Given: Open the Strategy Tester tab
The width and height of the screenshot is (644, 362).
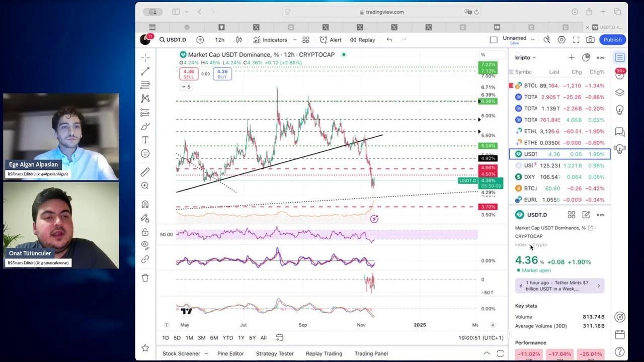Looking at the screenshot, I should coord(275,353).
